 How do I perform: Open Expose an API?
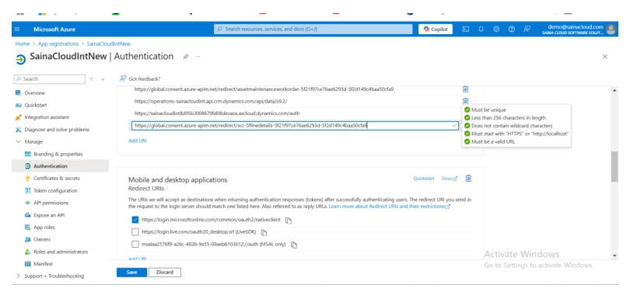(49, 215)
